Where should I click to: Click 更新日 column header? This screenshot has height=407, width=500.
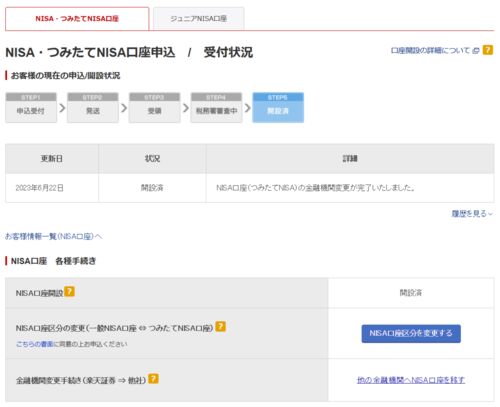pyautogui.click(x=52, y=159)
